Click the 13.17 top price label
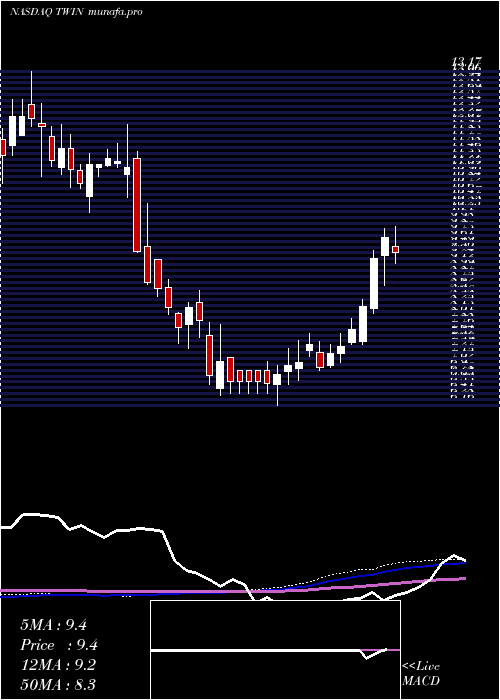Image resolution: width=500 pixels, height=700 pixels. (x=466, y=63)
